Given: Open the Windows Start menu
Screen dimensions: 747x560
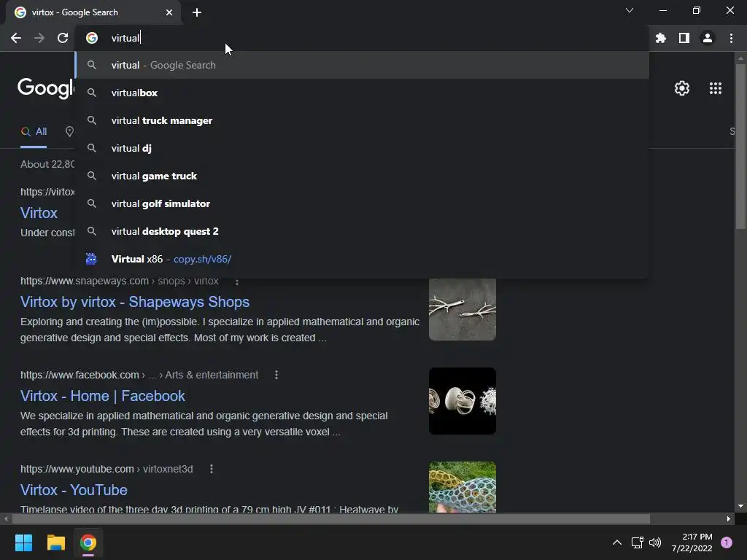Looking at the screenshot, I should tap(23, 542).
